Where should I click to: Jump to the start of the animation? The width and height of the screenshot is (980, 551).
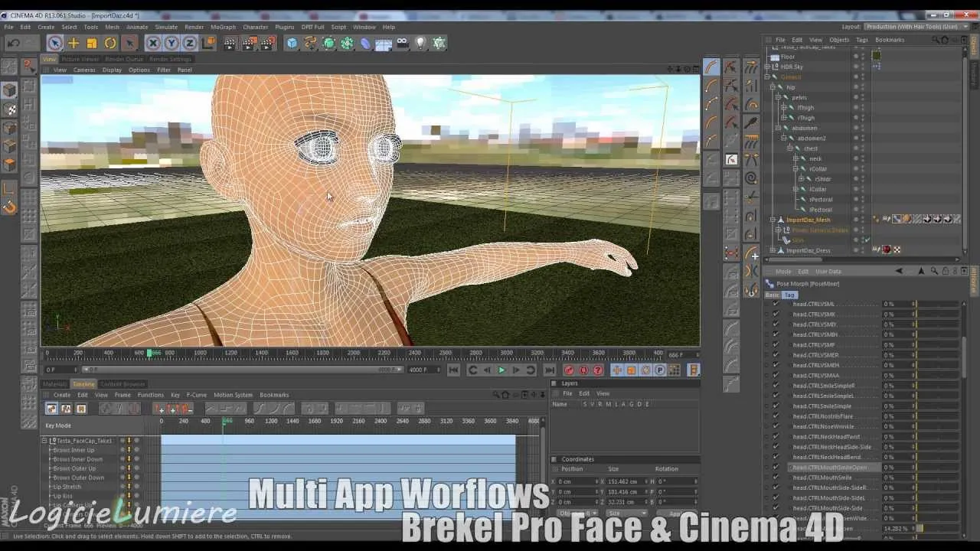pos(453,370)
